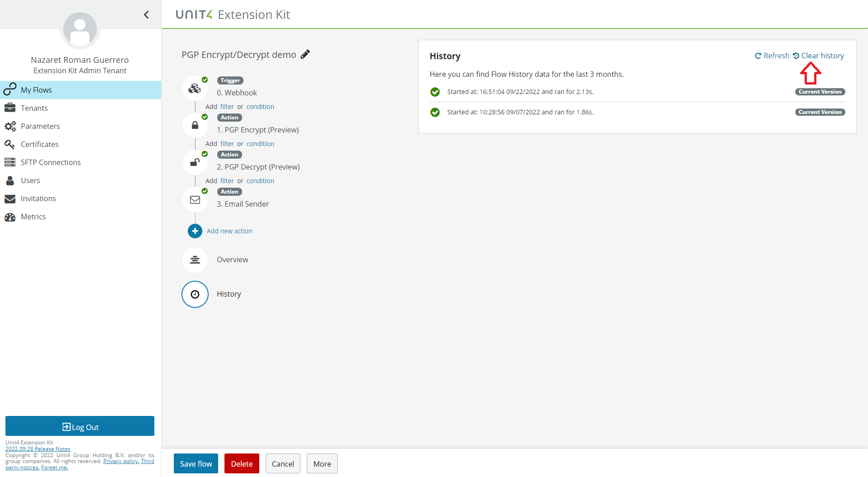
Task: Open step 2. PGP Decrypt (Preview)
Action: (258, 167)
